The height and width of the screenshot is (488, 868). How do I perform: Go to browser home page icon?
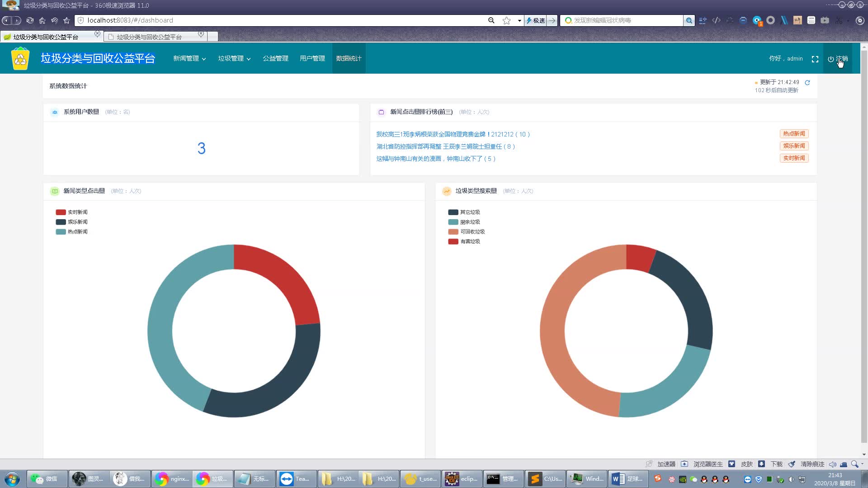click(42, 20)
